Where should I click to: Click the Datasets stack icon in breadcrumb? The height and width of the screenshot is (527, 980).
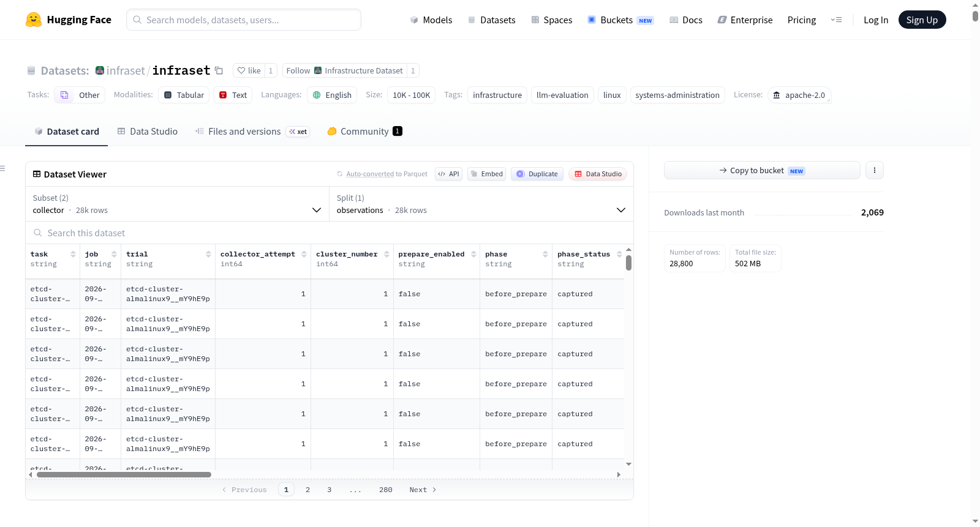(x=31, y=71)
